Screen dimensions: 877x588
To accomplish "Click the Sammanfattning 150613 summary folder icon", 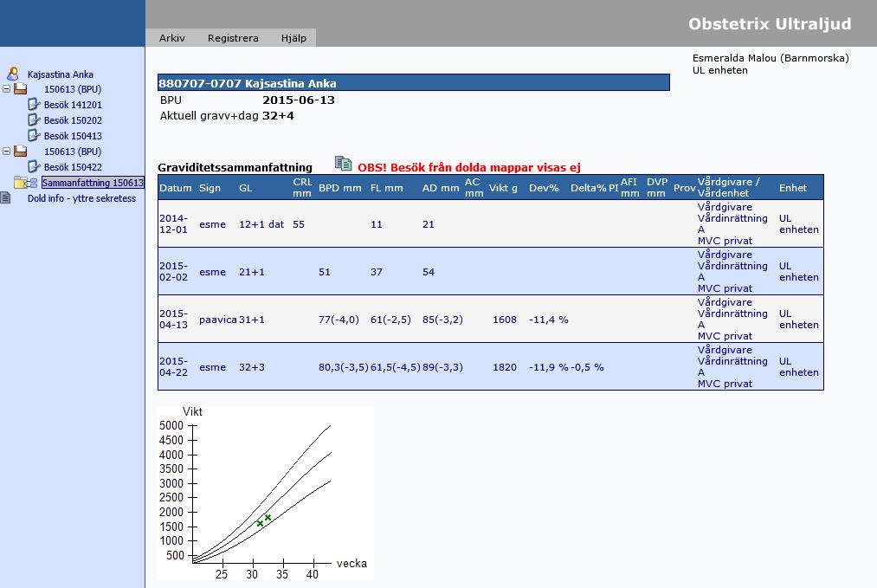I will pos(25,183).
